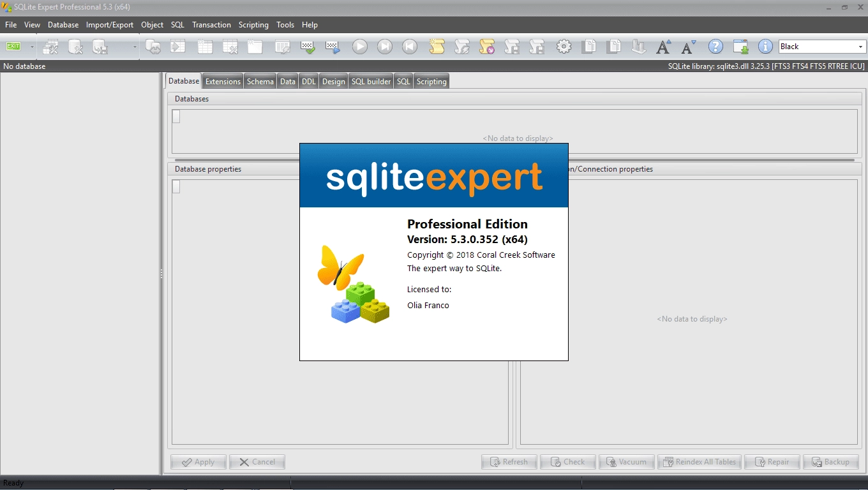Click the database with link arrows icon
Image resolution: width=868 pixels, height=490 pixels.
(x=153, y=47)
